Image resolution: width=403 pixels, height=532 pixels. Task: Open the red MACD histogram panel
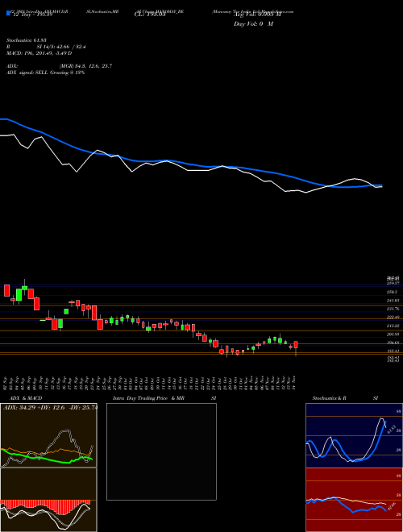[x=48, y=500]
